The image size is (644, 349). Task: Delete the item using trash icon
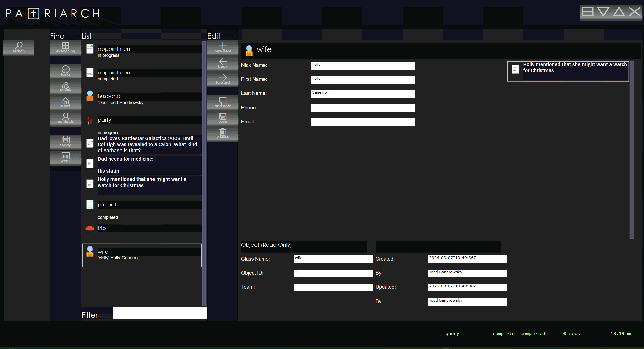coord(223,133)
